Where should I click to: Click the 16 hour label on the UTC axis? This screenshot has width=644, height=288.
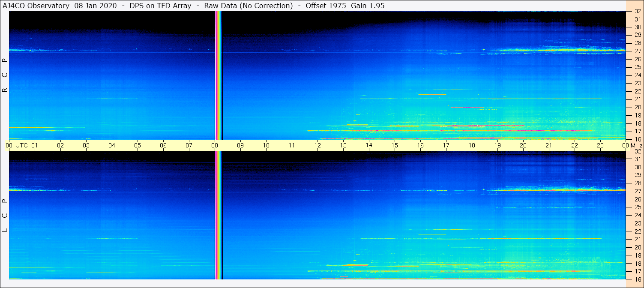click(420, 145)
